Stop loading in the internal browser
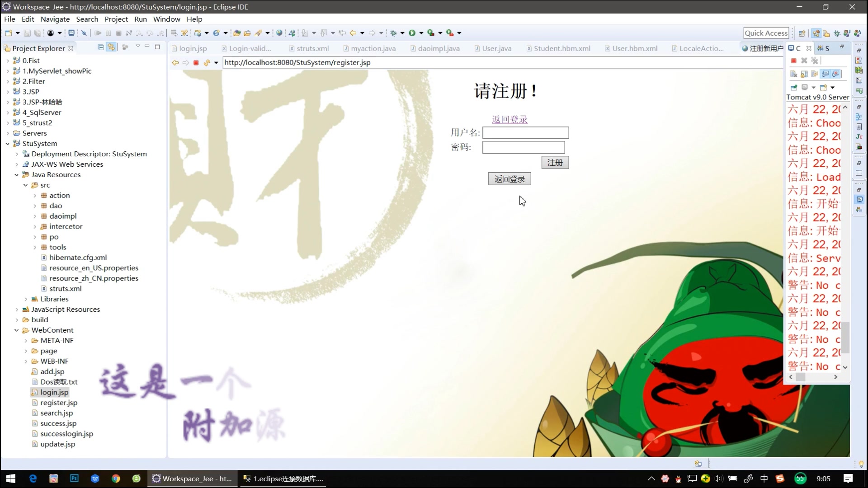868x488 pixels. [196, 63]
